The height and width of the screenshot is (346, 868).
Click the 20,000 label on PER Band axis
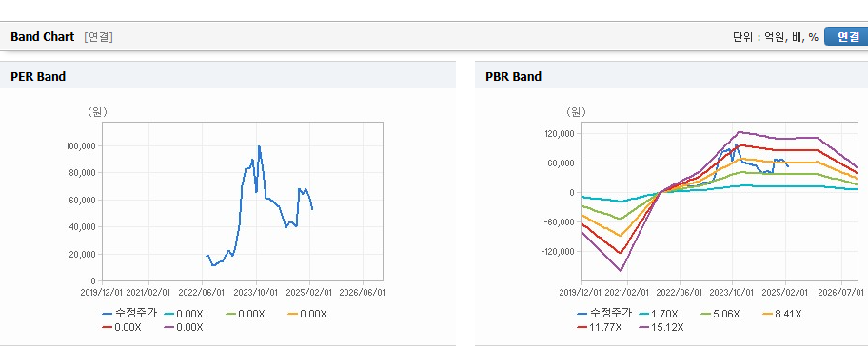click(83, 254)
